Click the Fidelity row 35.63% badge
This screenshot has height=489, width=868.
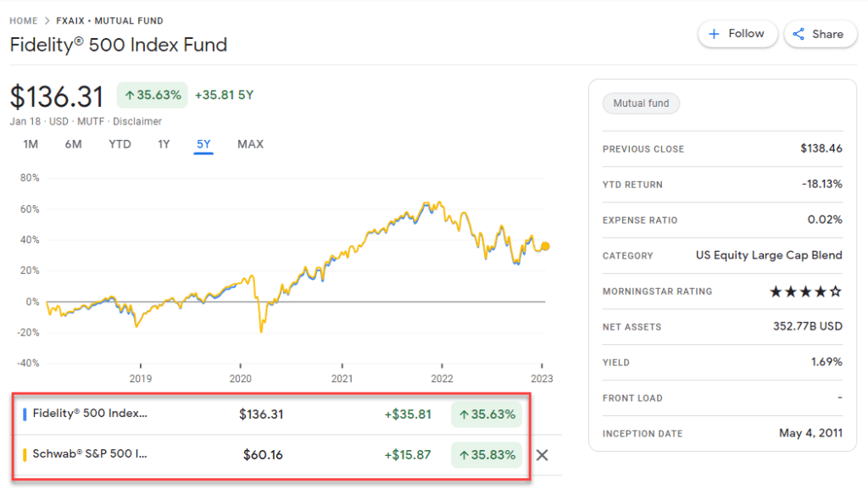(487, 414)
